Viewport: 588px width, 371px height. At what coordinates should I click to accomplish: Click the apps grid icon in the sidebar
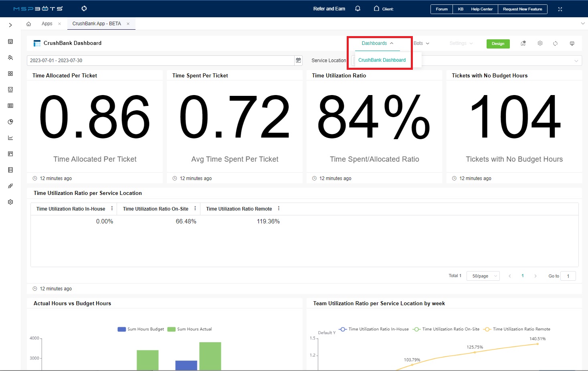click(10, 73)
